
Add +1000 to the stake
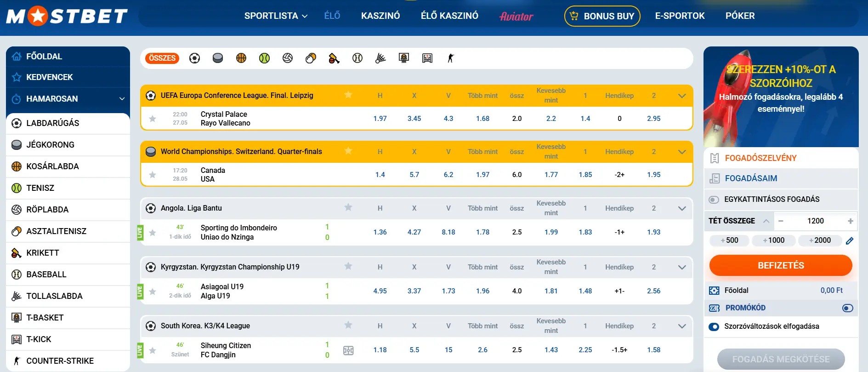coord(773,240)
